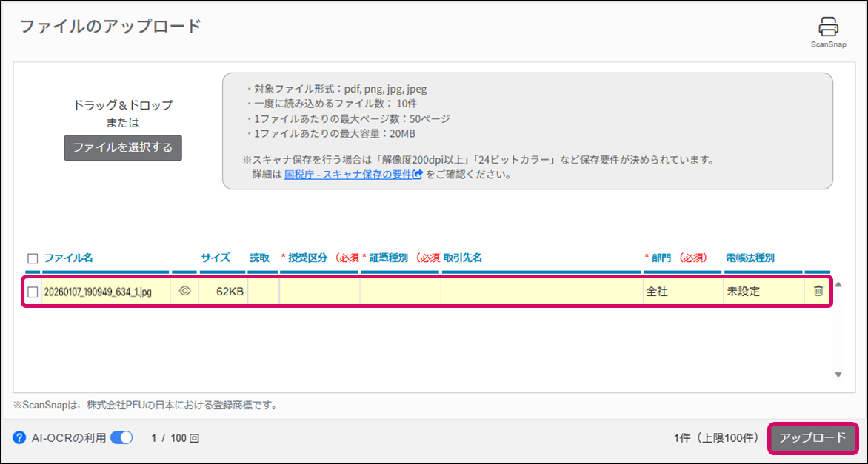Preview file with the eye icon

pyautogui.click(x=185, y=292)
